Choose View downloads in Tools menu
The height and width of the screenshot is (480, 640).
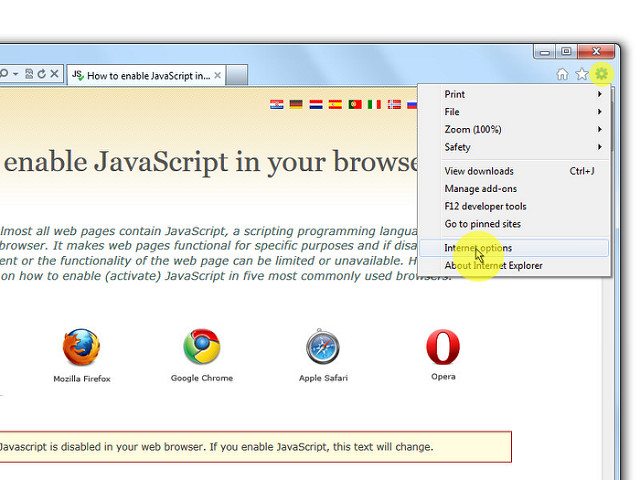[479, 171]
